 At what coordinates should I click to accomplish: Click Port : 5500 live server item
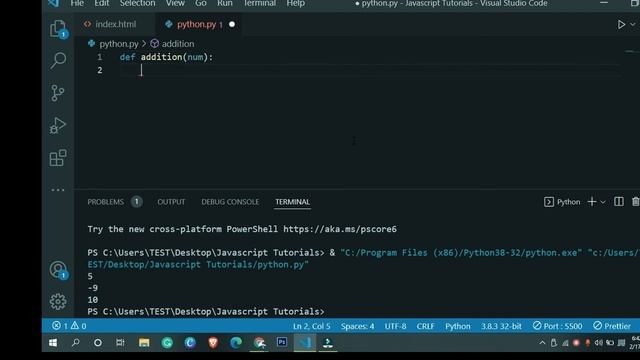557,326
